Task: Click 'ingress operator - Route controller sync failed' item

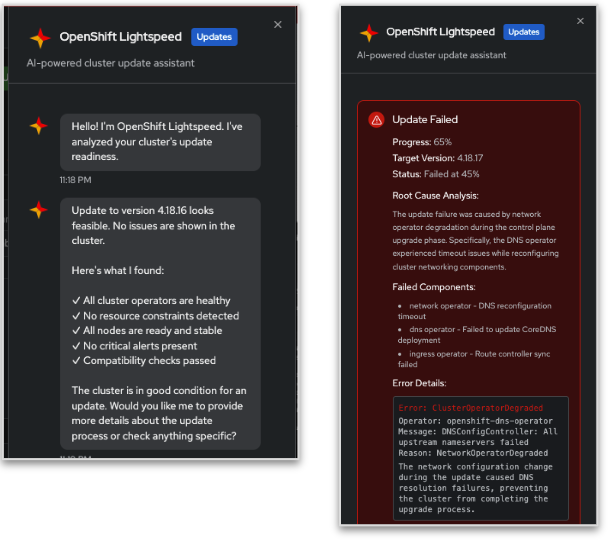Action: coord(474,359)
